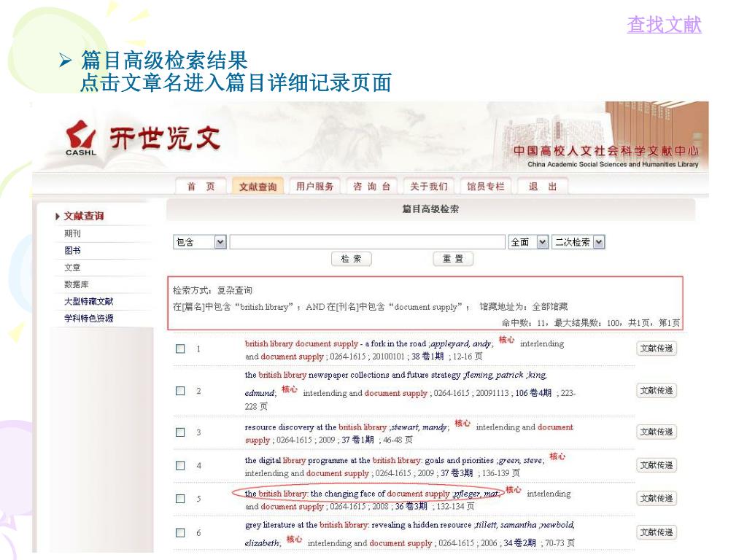Click 文献传递 button for result 1
The width and height of the screenshot is (747, 560).
pyautogui.click(x=657, y=349)
